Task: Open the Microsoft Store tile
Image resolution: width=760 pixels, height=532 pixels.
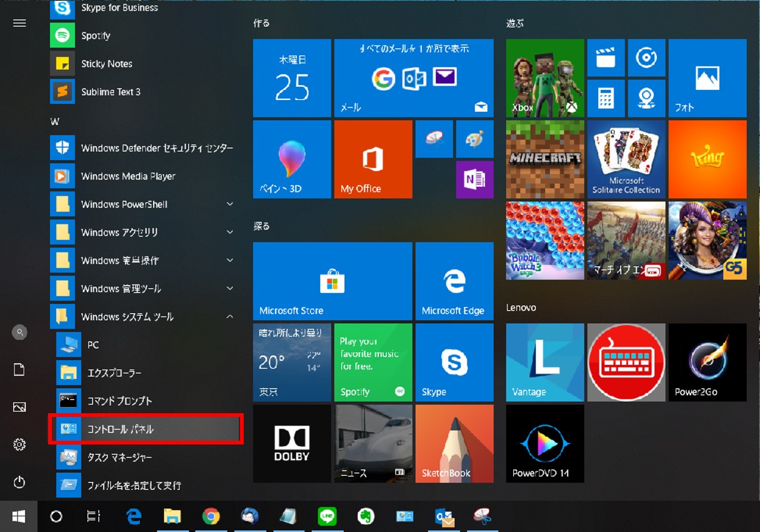Action: (332, 281)
